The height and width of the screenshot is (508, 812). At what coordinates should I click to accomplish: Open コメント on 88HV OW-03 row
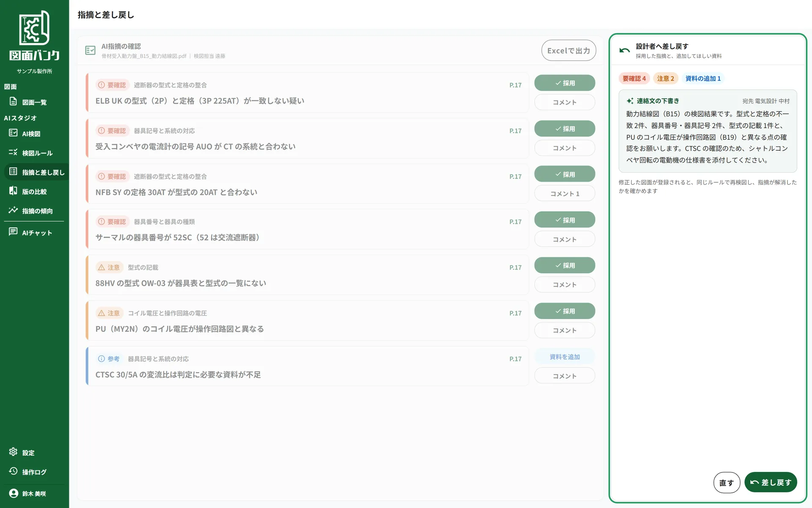tap(565, 284)
